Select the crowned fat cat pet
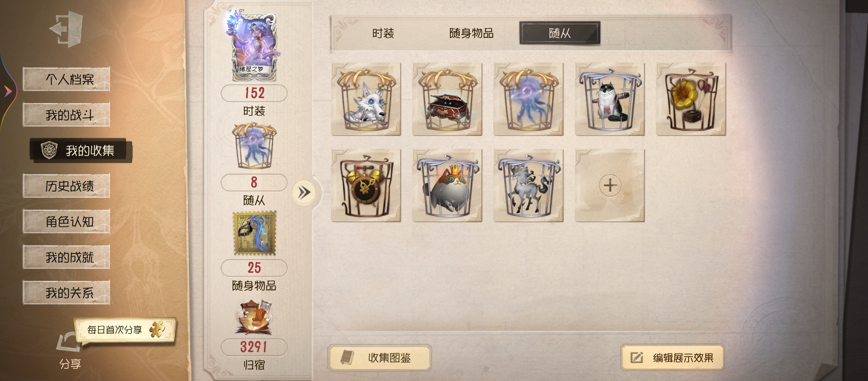The image size is (868, 381). click(x=447, y=186)
